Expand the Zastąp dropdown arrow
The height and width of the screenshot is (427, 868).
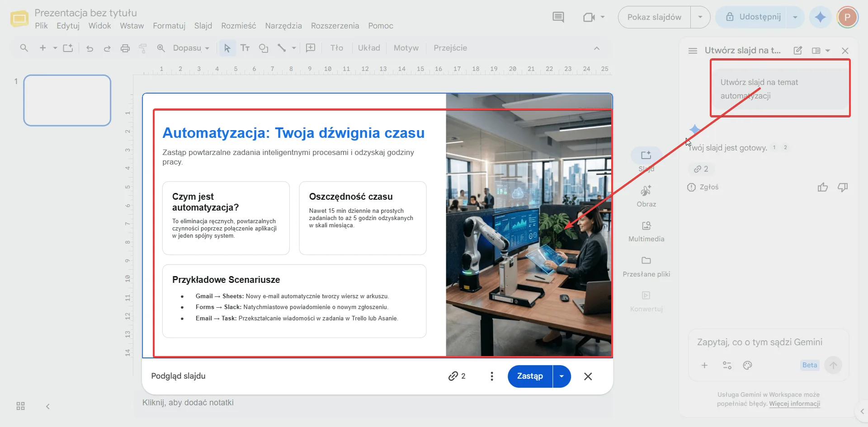[x=562, y=376]
